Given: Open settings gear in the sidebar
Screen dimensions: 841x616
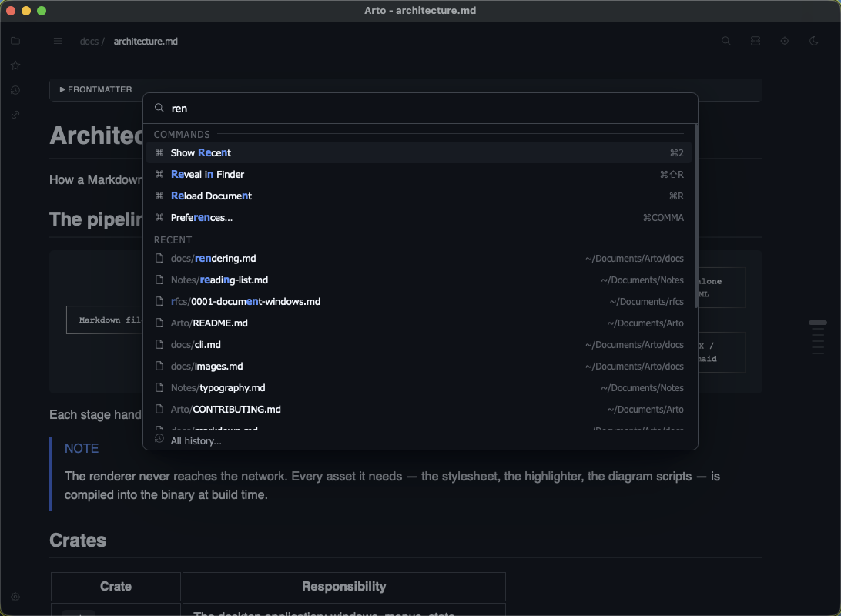Looking at the screenshot, I should click(15, 597).
